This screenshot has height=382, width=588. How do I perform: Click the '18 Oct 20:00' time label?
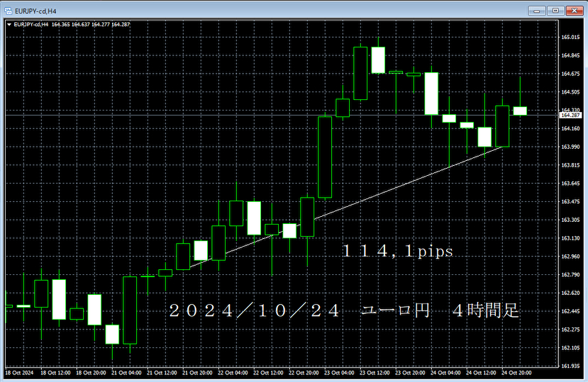pyautogui.click(x=91, y=373)
